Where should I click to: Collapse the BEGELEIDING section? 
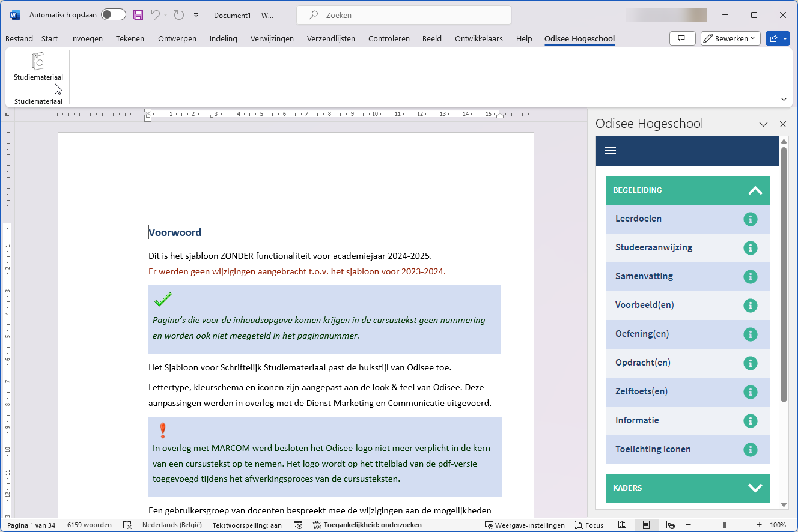pyautogui.click(x=687, y=190)
